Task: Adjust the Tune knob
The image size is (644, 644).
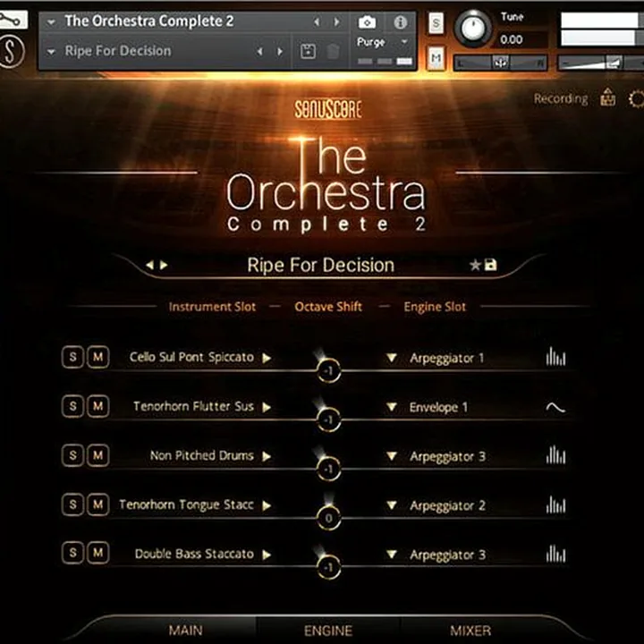Action: coord(473,28)
